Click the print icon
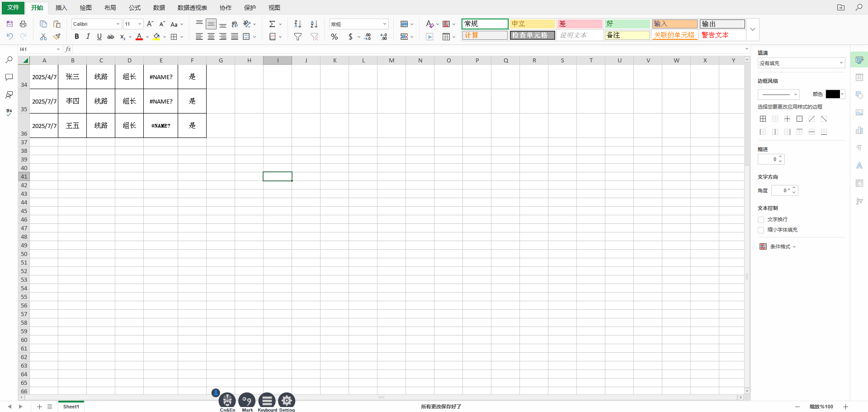868x412 pixels. [x=23, y=24]
